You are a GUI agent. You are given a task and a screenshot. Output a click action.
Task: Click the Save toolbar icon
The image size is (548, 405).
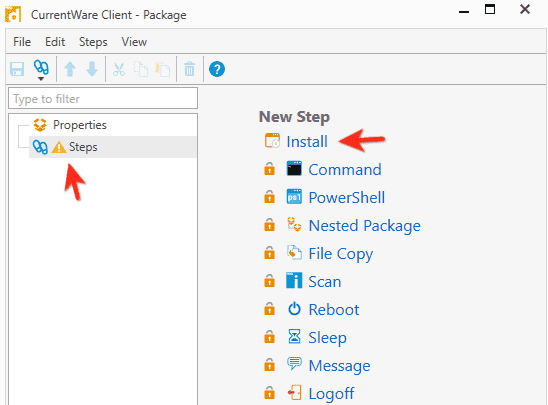point(17,69)
